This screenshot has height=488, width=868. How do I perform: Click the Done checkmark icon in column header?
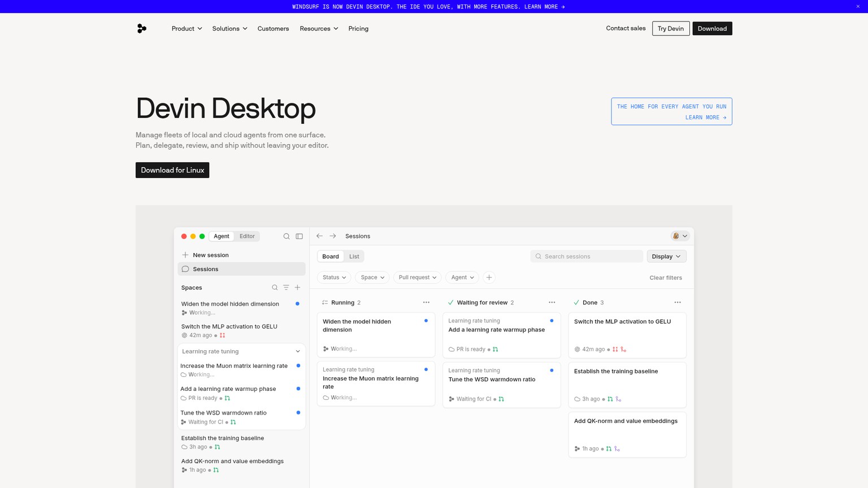576,302
